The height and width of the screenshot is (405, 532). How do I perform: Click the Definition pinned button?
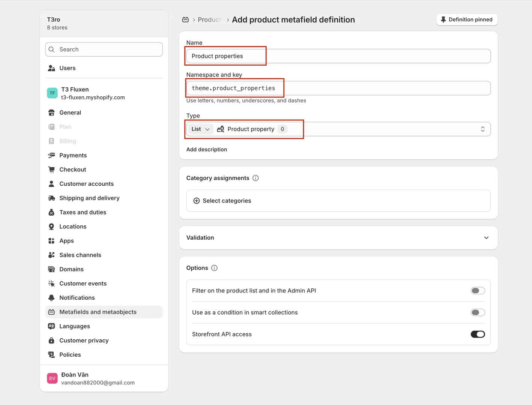467,19
